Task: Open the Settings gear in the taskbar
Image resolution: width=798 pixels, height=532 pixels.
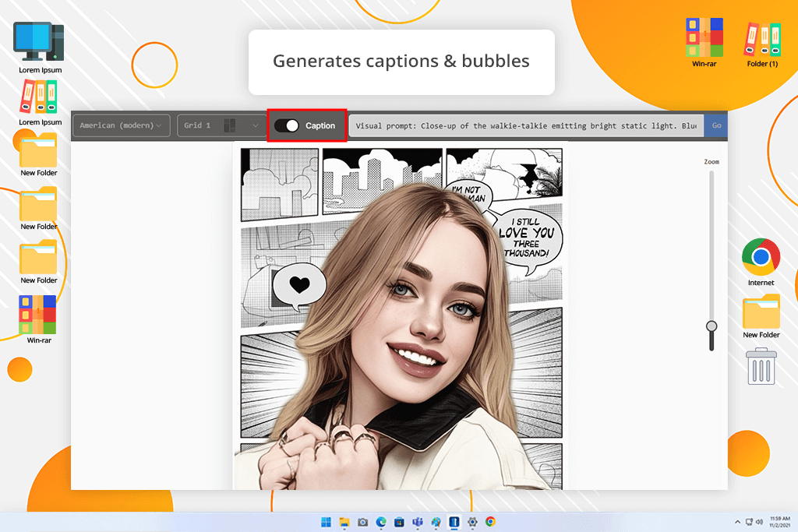Action: tap(472, 522)
